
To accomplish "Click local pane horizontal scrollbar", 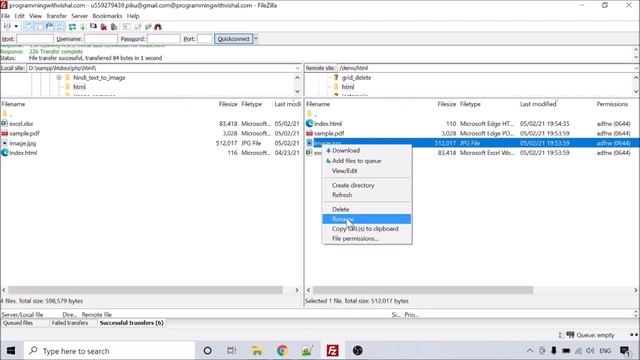I will (x=145, y=290).
